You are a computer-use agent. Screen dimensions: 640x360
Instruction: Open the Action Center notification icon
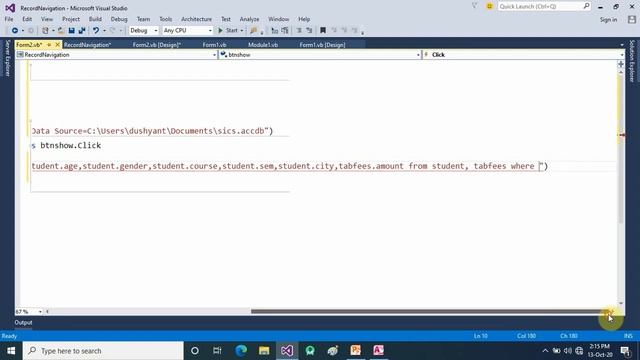pyautogui.click(x=625, y=351)
